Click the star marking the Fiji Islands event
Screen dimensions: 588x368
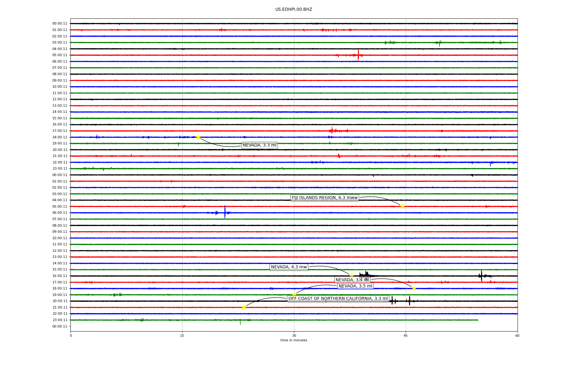click(x=402, y=206)
